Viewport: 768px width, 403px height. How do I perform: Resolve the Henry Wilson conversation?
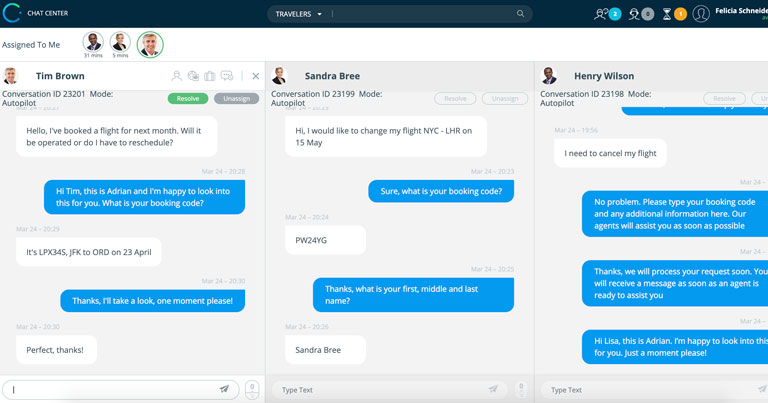(x=724, y=98)
